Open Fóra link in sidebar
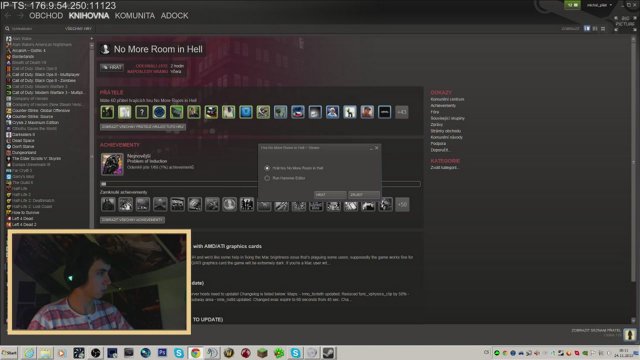This screenshot has height=360, width=640. 435,112
